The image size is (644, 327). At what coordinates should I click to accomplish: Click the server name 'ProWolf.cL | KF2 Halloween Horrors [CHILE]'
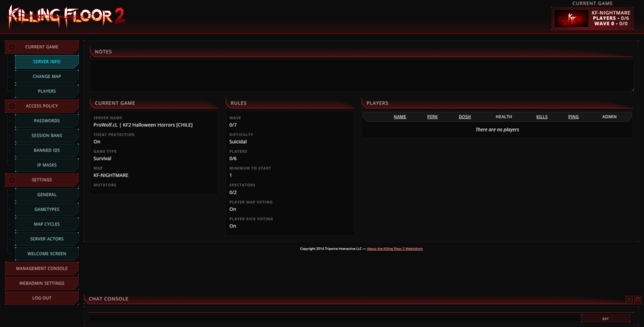coord(143,125)
